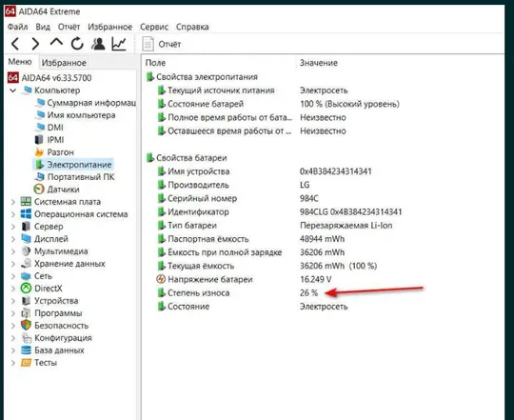Open the Вид menu

tap(43, 27)
